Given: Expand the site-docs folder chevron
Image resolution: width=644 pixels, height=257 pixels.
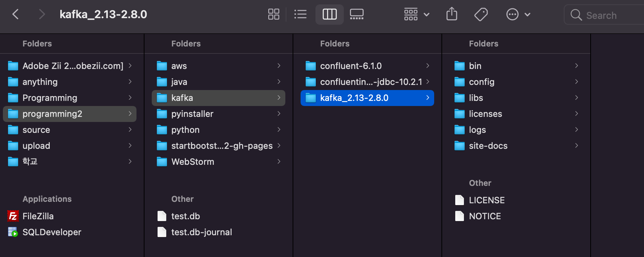Looking at the screenshot, I should point(576,146).
